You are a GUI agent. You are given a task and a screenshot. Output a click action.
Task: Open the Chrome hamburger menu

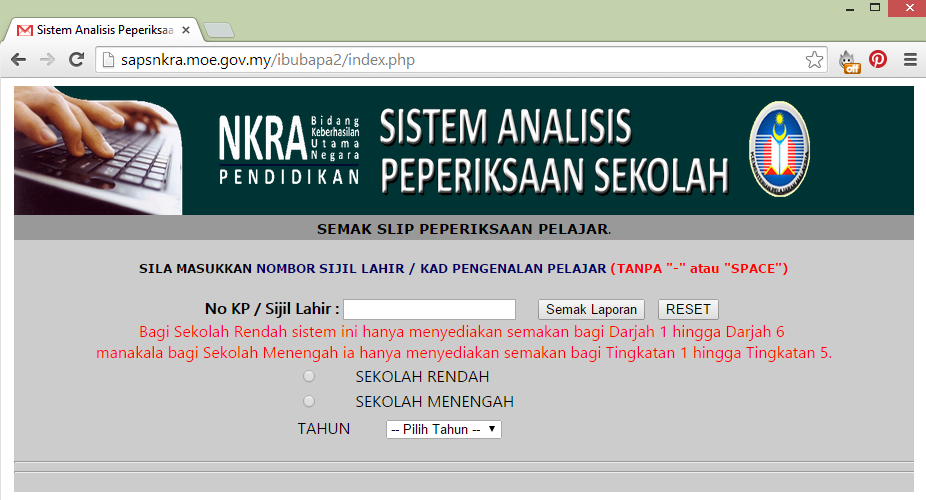(910, 60)
